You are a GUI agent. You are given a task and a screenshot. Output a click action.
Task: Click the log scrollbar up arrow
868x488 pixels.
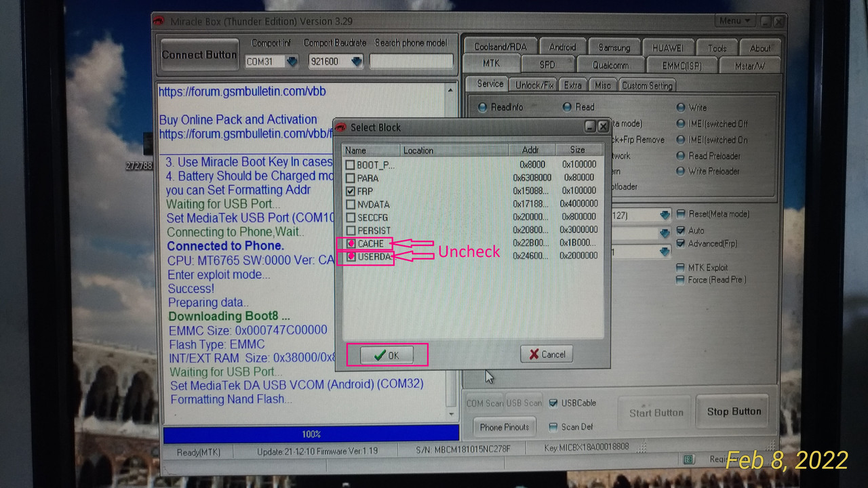[452, 90]
